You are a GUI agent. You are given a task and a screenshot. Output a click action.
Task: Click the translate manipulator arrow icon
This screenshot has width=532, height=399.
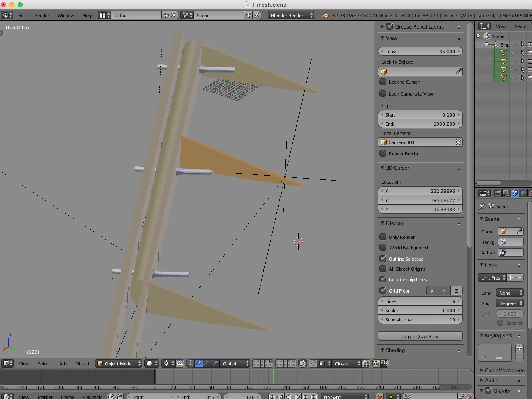198,363
